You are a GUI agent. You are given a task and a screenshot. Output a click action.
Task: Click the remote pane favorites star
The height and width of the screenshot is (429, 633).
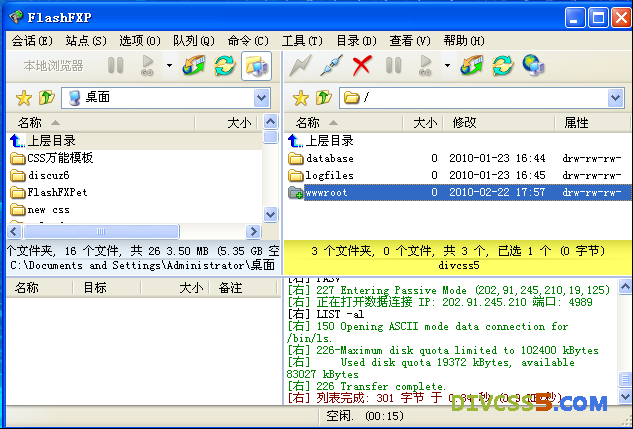point(301,98)
